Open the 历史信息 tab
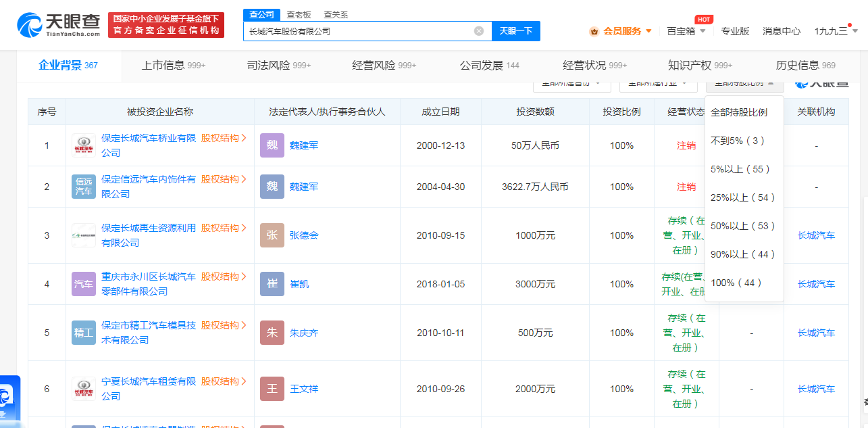Viewport: 868px width, 428px height. pos(806,66)
